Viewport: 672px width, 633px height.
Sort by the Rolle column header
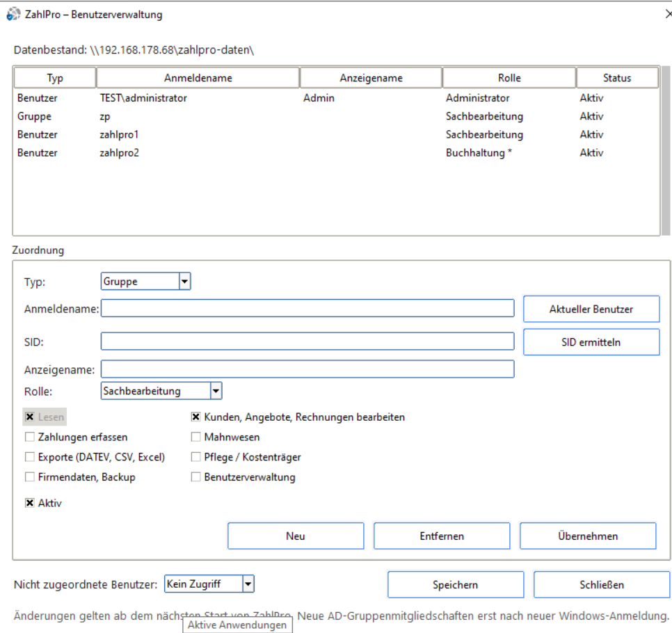[509, 78]
